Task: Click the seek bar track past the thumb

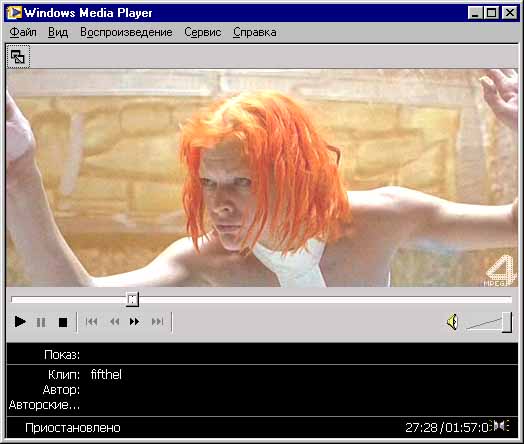Action: click(x=324, y=299)
